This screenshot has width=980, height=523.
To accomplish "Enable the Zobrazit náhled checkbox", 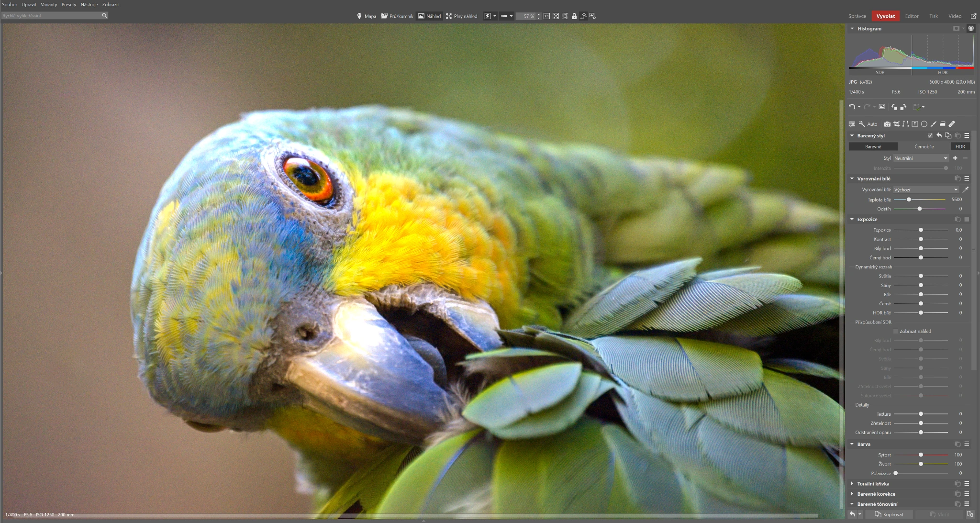I will pos(896,331).
